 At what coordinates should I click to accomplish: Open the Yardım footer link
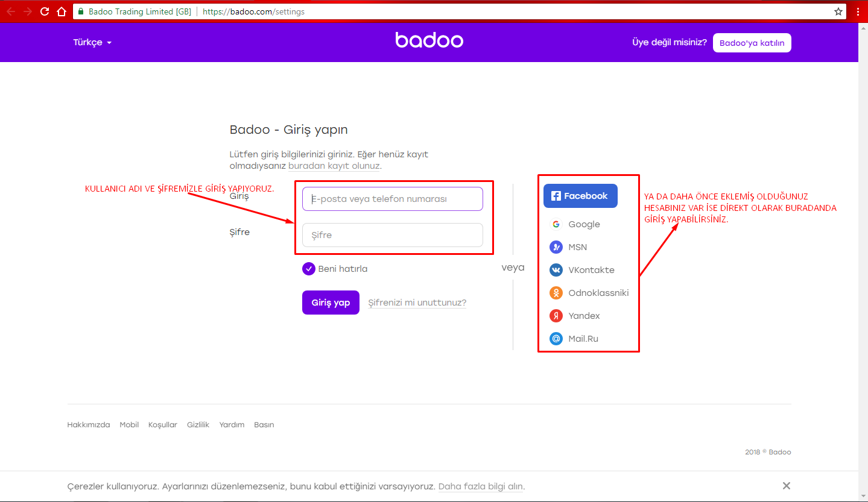point(232,425)
